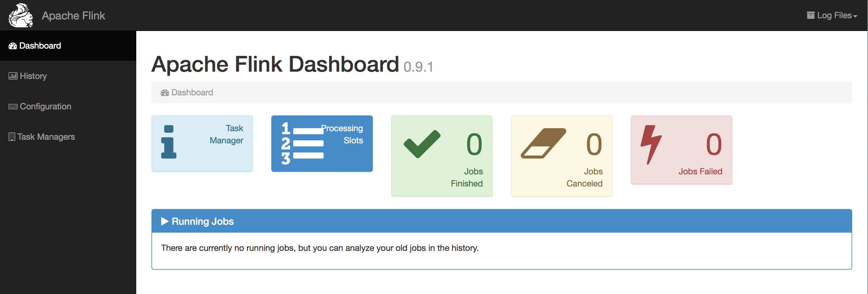
Task: Open Task Managers in the sidebar
Action: coord(68,137)
